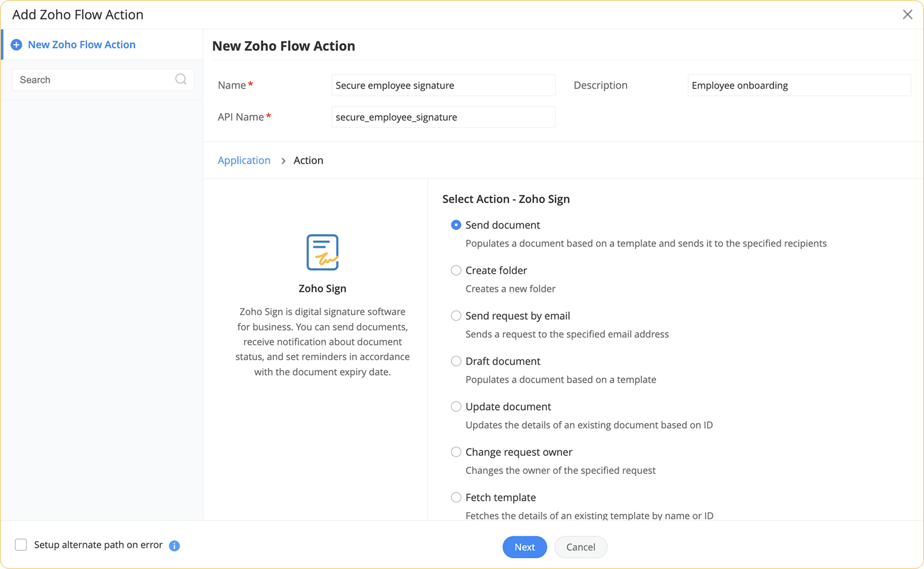Click into the Name input field

tap(443, 85)
